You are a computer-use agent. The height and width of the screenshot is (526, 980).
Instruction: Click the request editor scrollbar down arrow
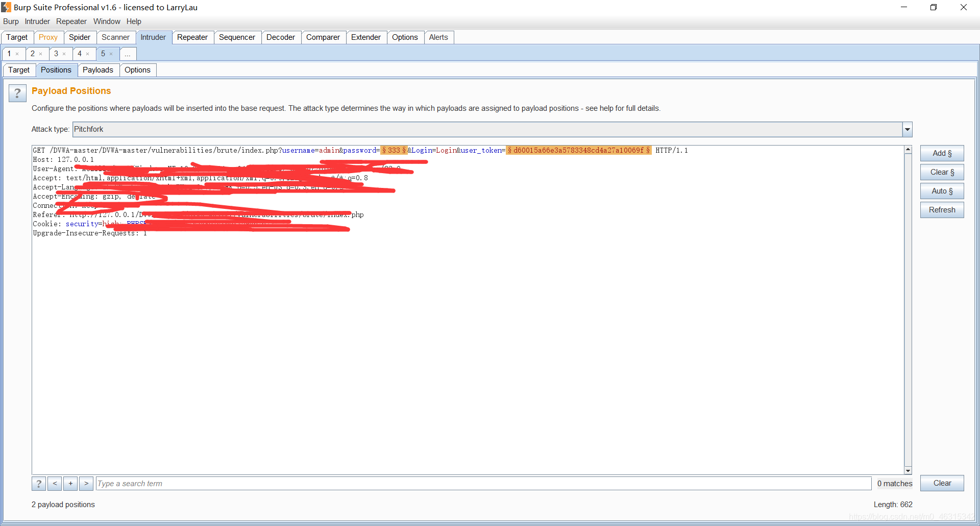point(908,470)
